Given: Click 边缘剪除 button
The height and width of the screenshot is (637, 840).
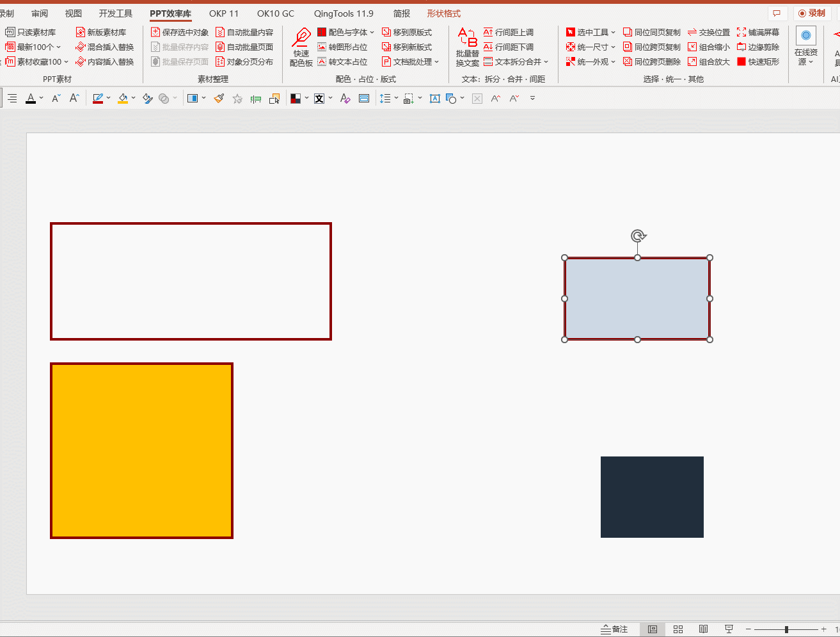Looking at the screenshot, I should pos(758,47).
